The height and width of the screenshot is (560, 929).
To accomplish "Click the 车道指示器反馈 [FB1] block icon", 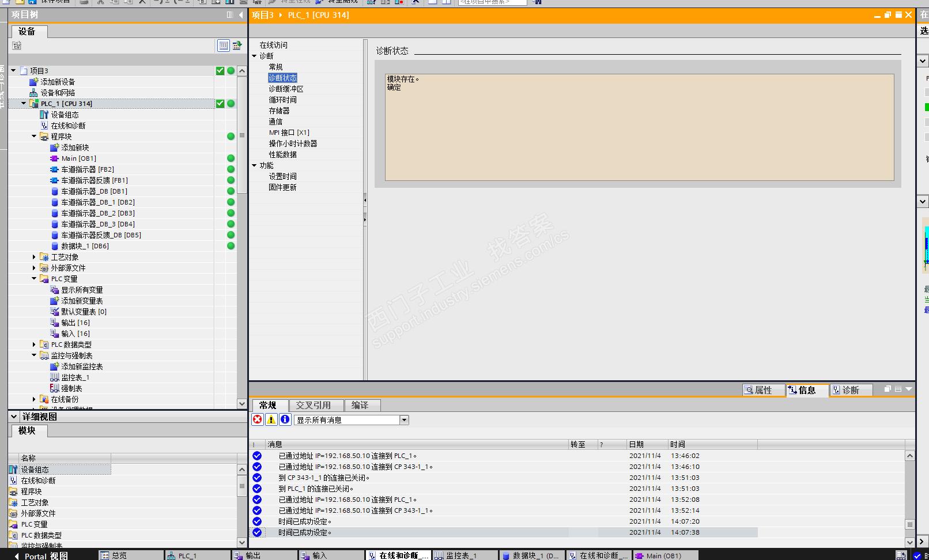I will tap(55, 180).
